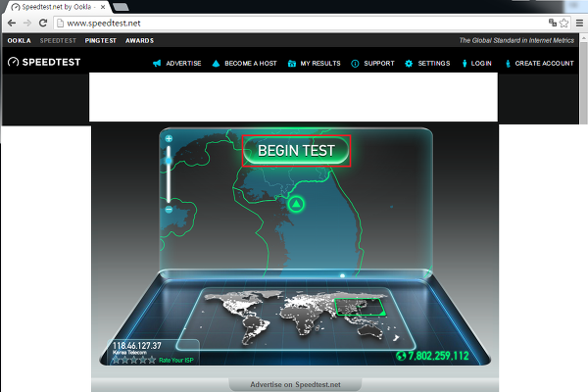This screenshot has height=392, width=588.
Task: Open MY RESULTS link
Action: pyautogui.click(x=320, y=64)
